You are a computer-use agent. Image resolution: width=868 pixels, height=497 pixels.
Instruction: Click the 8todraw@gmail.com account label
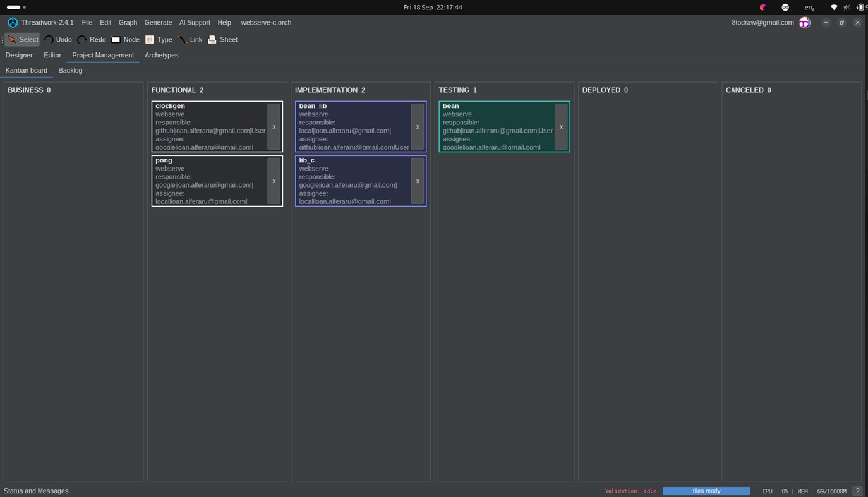pos(763,23)
